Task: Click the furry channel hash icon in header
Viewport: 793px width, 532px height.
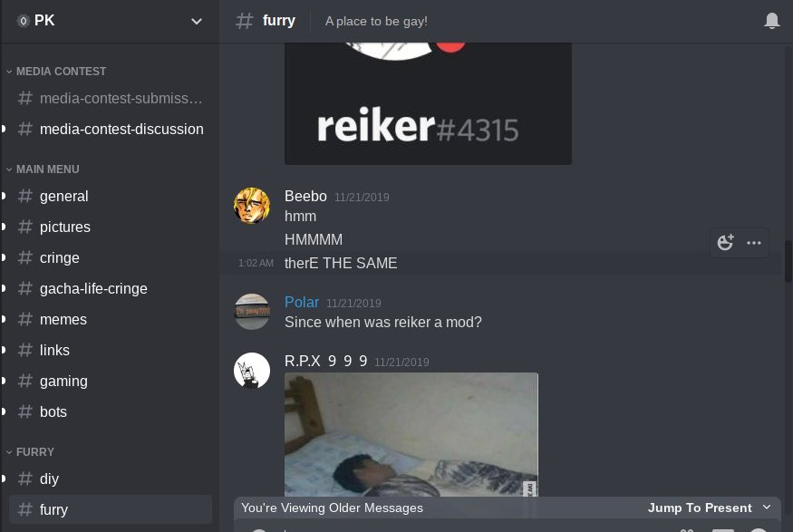Action: tap(245, 21)
